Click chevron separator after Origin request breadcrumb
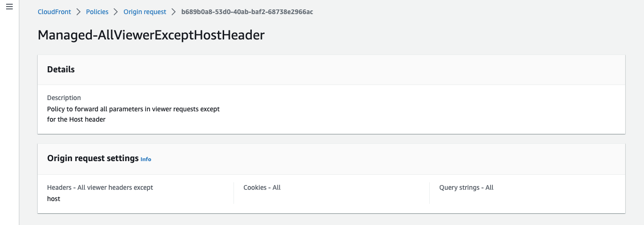Image resolution: width=644 pixels, height=225 pixels. coord(174,12)
